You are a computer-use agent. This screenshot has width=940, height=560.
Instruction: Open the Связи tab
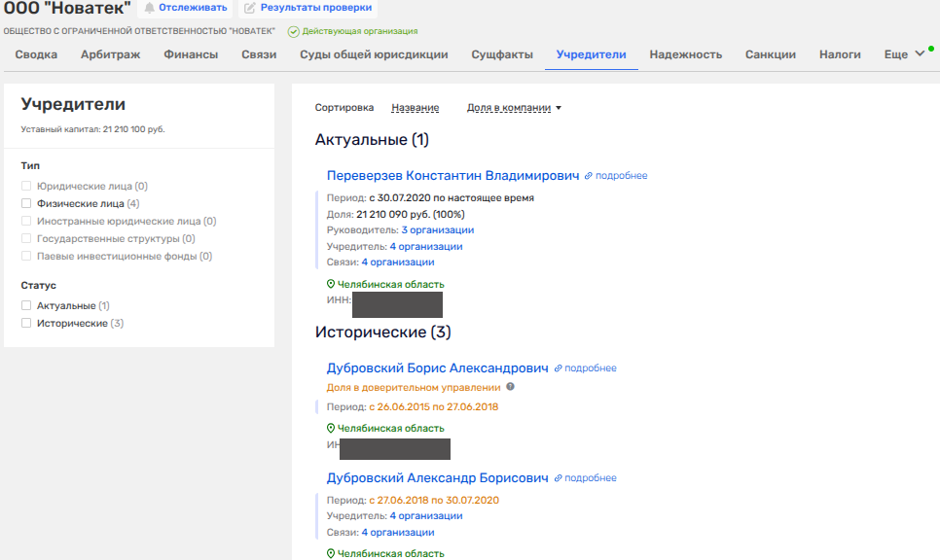pyautogui.click(x=259, y=54)
